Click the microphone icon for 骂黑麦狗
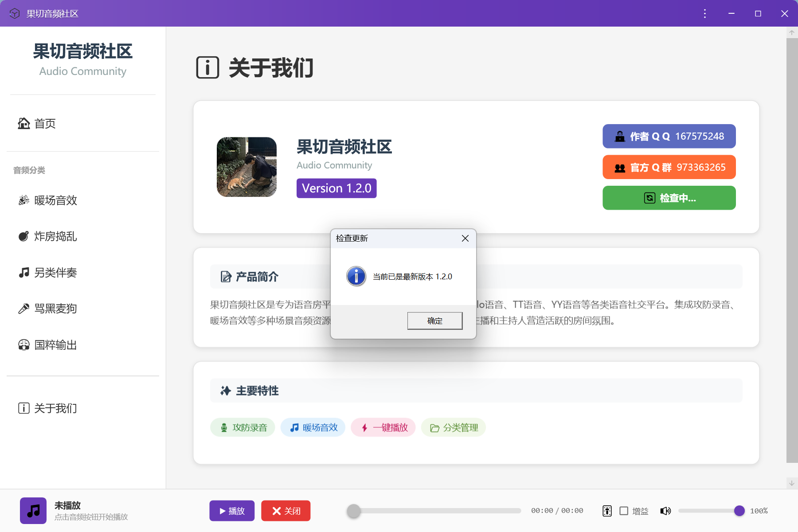This screenshot has height=532, width=798. pyautogui.click(x=23, y=309)
